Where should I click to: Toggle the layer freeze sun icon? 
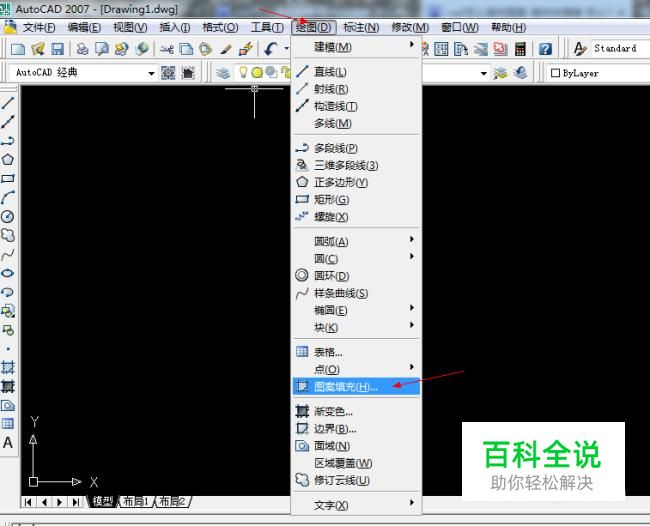click(x=257, y=73)
